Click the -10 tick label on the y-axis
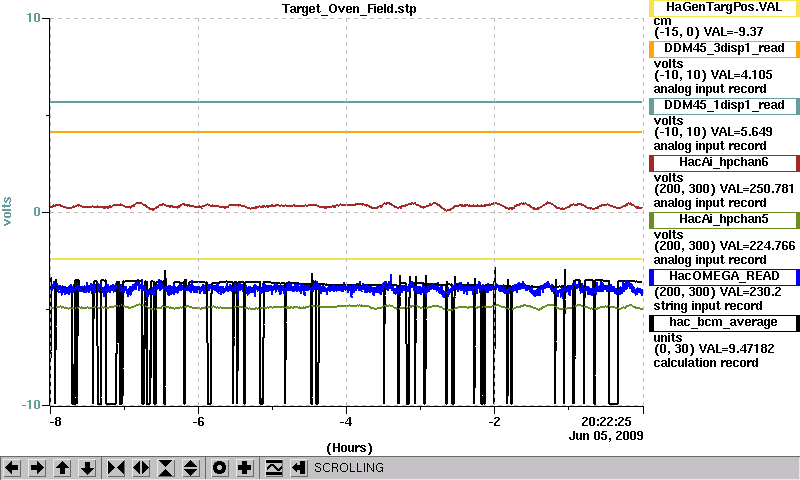800x480 pixels. click(x=31, y=405)
